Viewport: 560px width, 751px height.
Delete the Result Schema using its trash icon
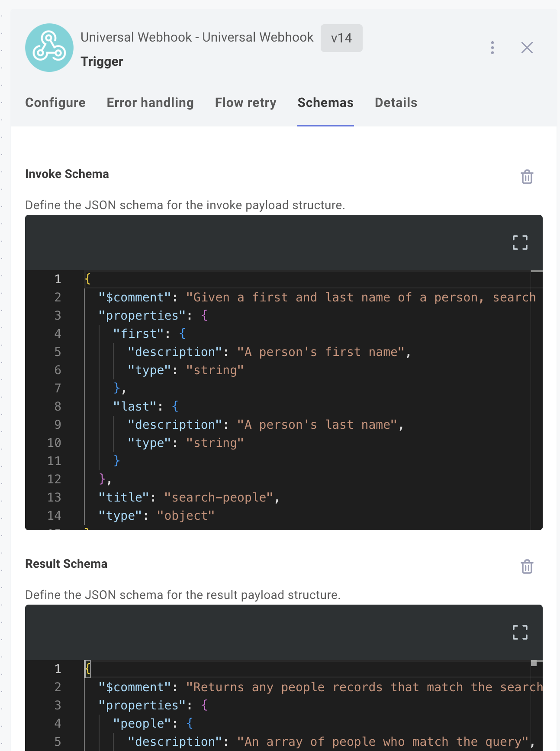click(x=526, y=566)
